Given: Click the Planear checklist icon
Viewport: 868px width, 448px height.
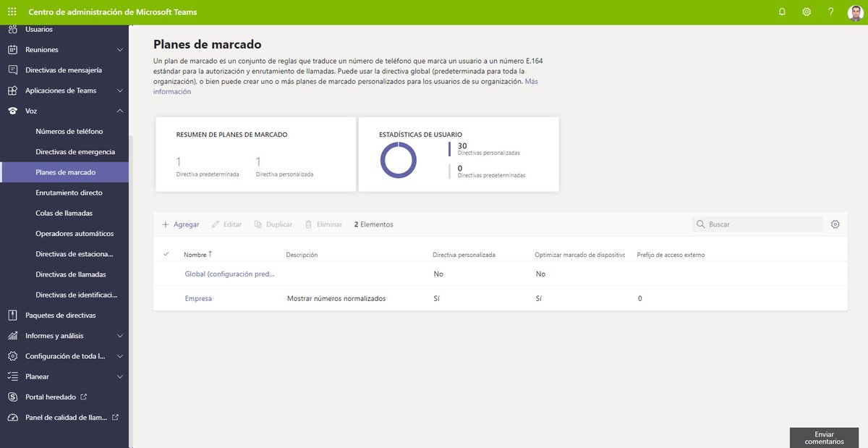Looking at the screenshot, I should 12,376.
